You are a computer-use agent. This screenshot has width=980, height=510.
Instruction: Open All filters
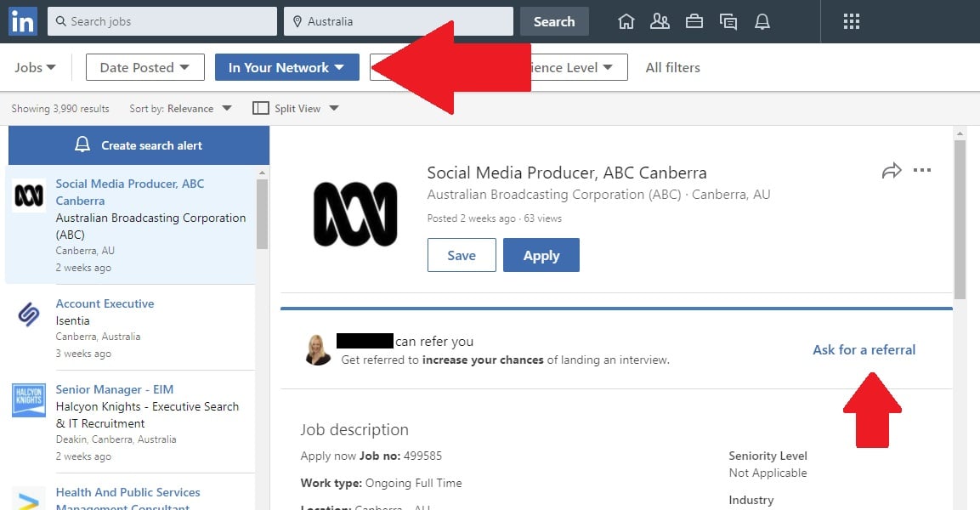coord(672,67)
